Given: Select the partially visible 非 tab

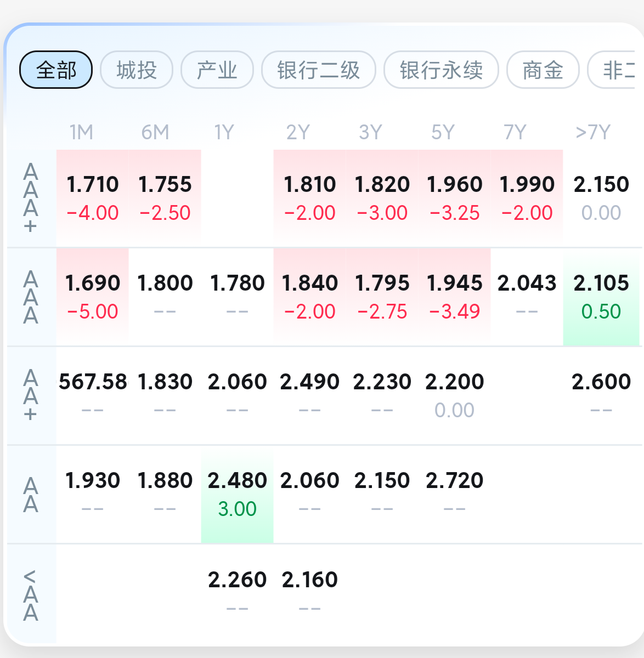Looking at the screenshot, I should [615, 70].
